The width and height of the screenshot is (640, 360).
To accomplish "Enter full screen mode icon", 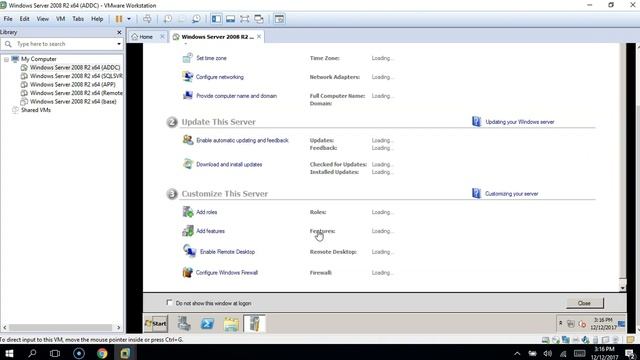I will (244, 19).
